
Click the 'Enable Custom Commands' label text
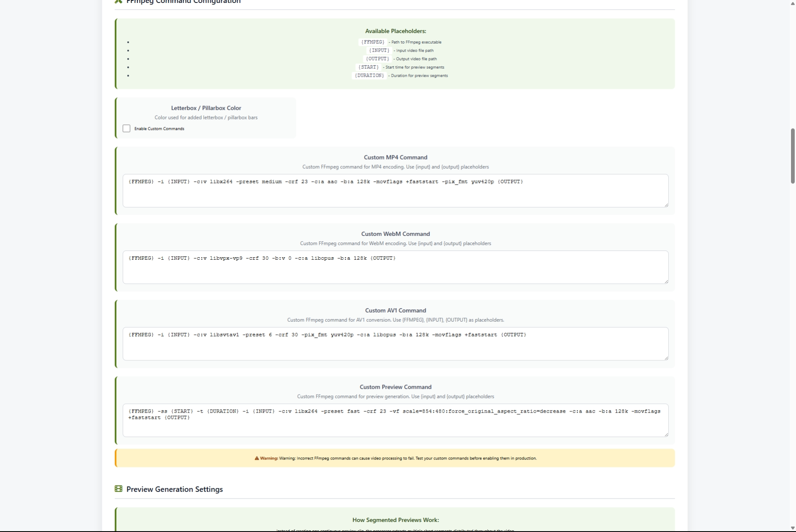click(159, 129)
